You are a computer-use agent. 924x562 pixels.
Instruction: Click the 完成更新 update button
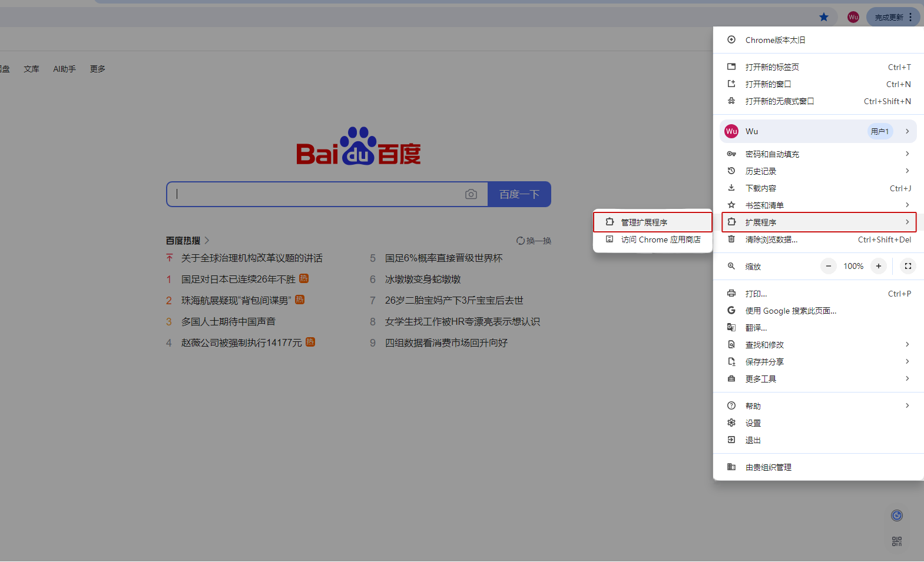889,17
